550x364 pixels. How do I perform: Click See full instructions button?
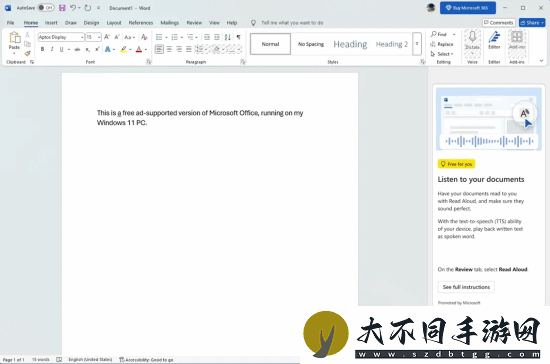[466, 287]
